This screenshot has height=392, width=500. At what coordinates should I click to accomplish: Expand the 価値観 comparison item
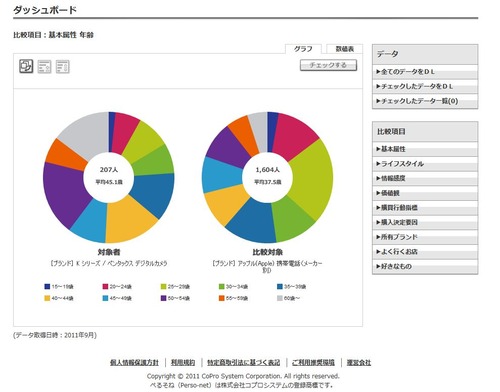pyautogui.click(x=425, y=193)
